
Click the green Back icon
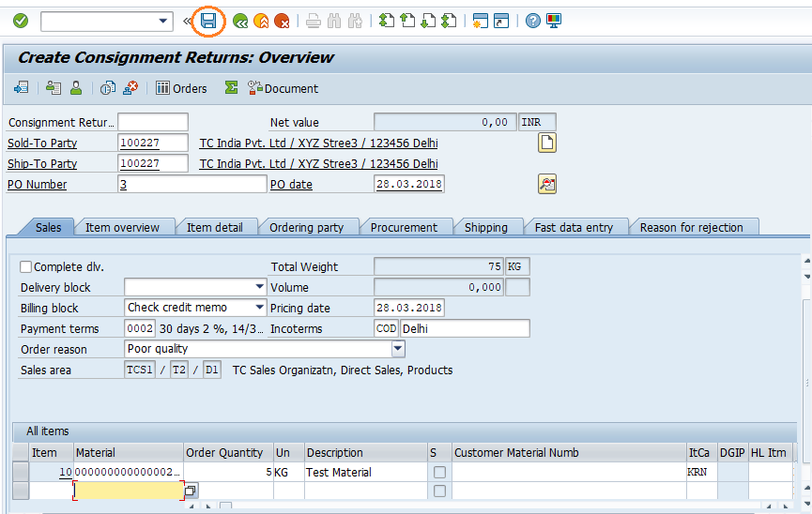coord(240,22)
